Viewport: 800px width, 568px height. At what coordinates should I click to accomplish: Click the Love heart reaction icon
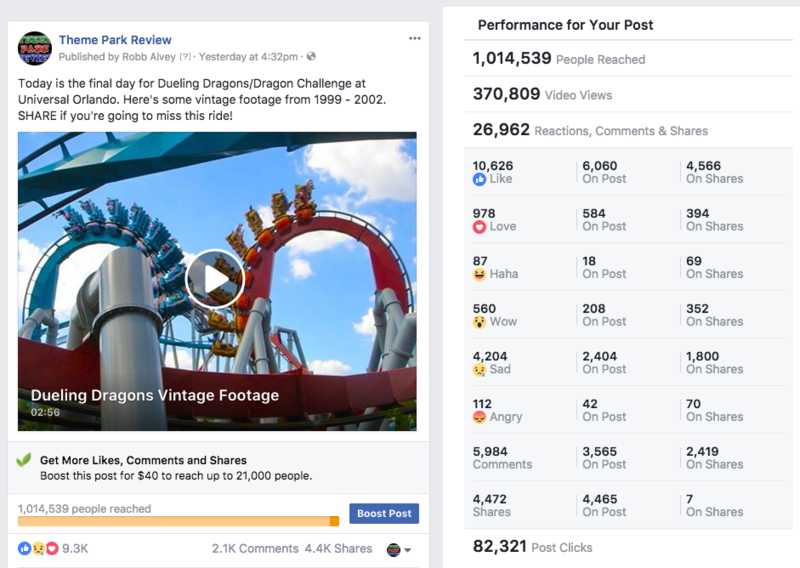pos(480,227)
